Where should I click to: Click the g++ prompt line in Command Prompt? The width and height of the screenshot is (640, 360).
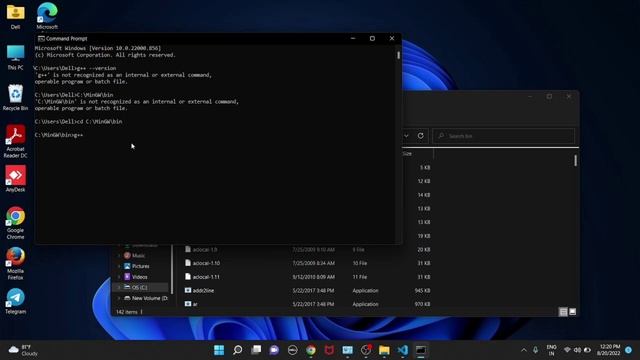coord(59,135)
